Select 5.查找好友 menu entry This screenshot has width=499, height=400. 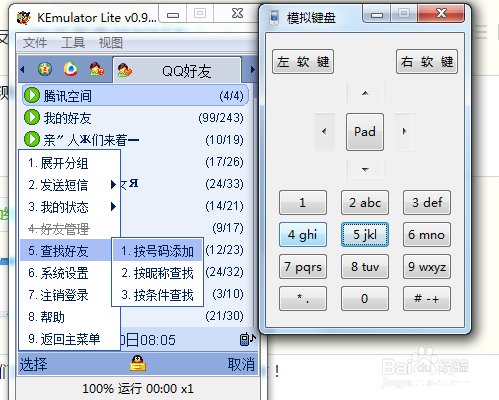[65, 251]
